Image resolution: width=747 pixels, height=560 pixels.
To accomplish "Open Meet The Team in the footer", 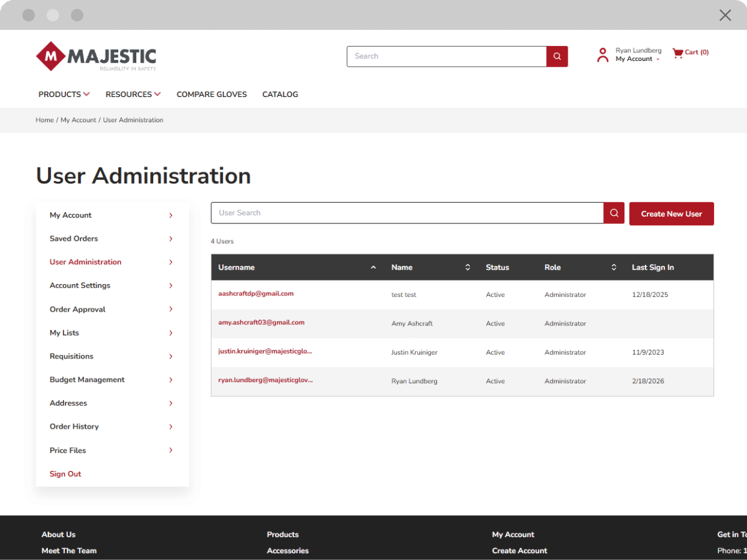I will point(68,551).
